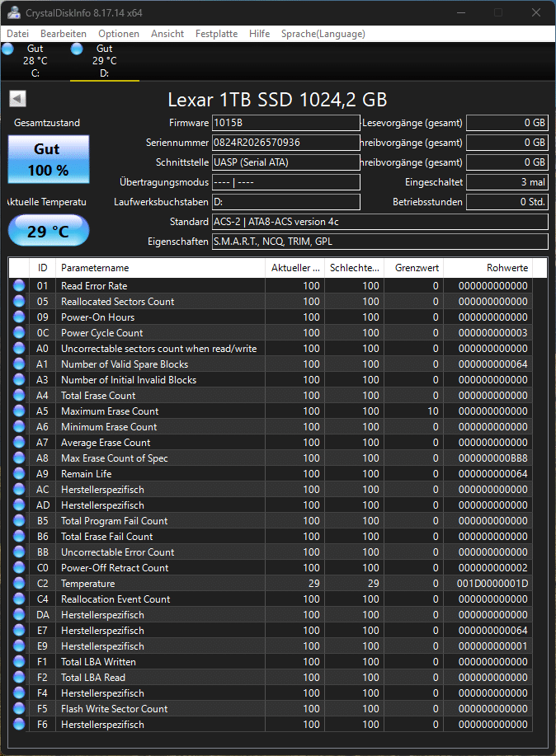Click the Gut 100 % health status button
556x756 pixels.
click(47, 159)
